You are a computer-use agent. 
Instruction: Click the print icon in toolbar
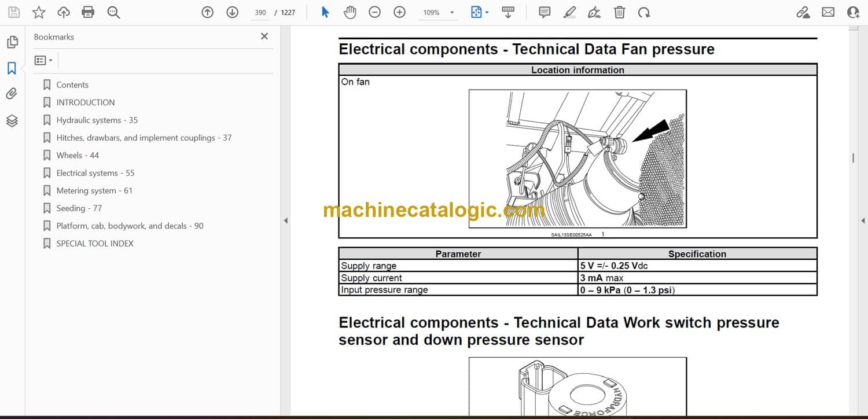pos(88,12)
